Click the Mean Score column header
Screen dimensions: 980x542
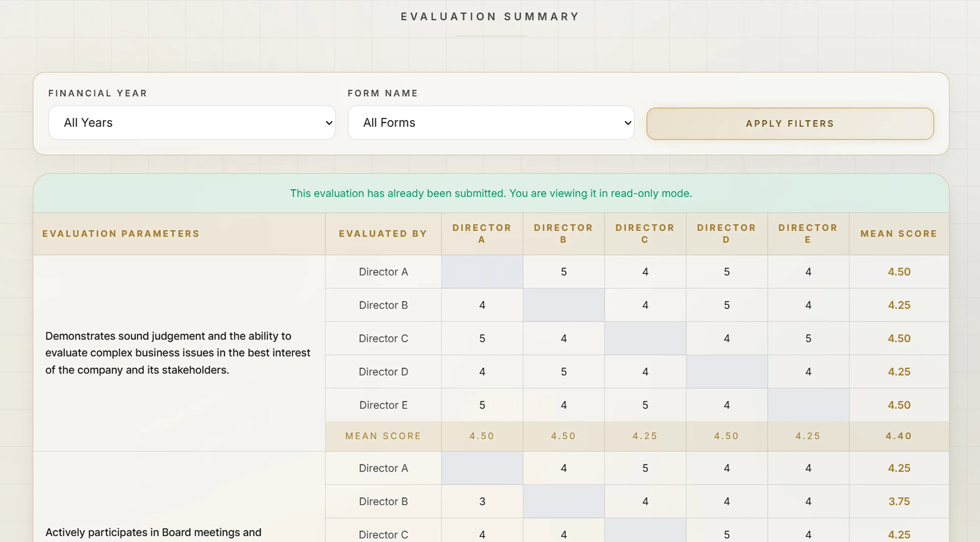(x=898, y=233)
